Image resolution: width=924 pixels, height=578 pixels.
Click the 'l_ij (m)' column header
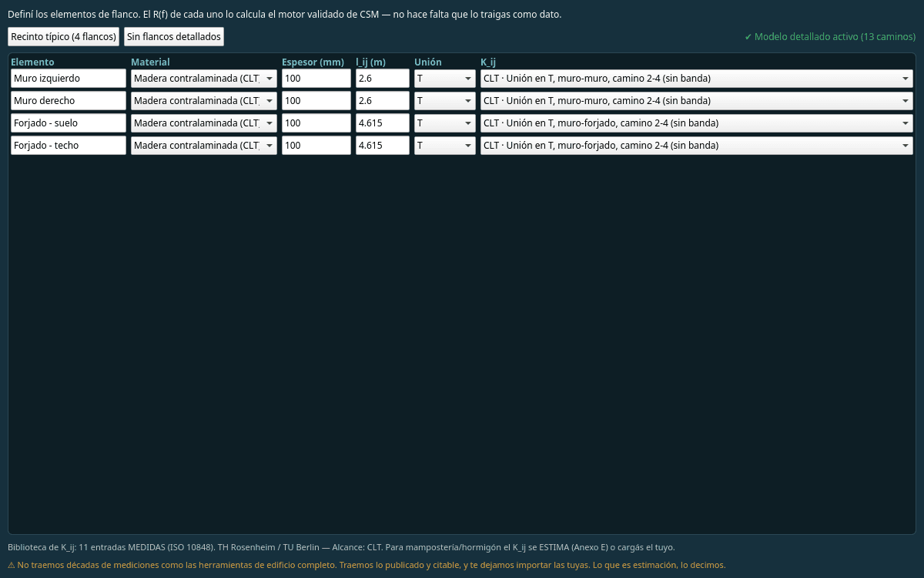pyautogui.click(x=370, y=62)
